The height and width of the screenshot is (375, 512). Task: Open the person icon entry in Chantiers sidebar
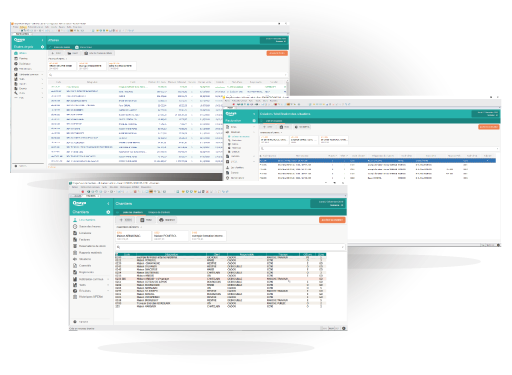[x=75, y=220]
